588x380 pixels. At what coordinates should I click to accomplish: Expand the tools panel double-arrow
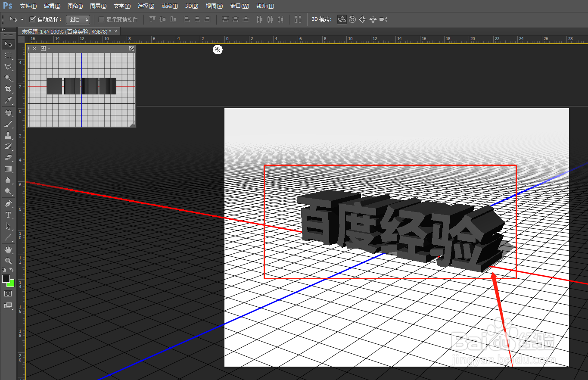[x=4, y=29]
